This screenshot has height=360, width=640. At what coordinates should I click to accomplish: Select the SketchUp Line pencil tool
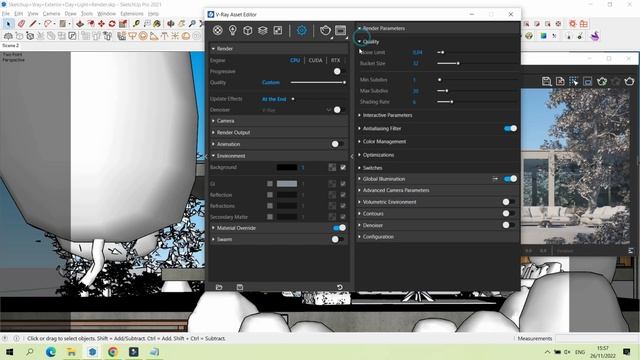33,24
